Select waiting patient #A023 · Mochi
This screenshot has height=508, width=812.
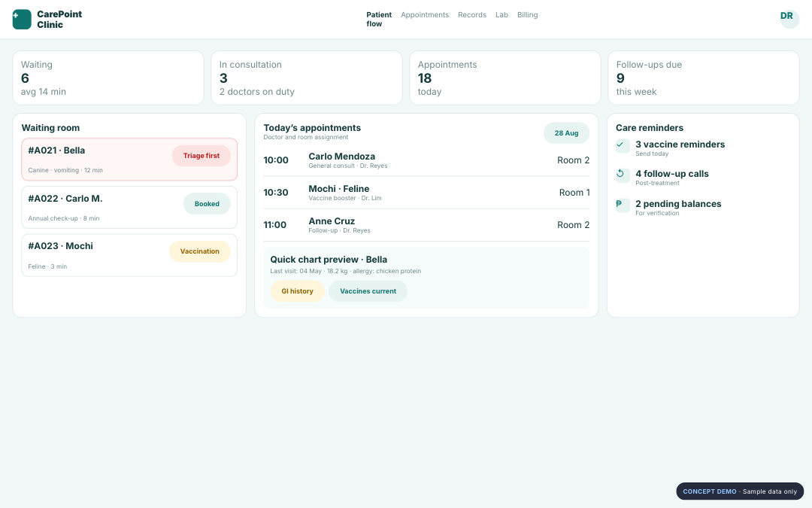(129, 256)
